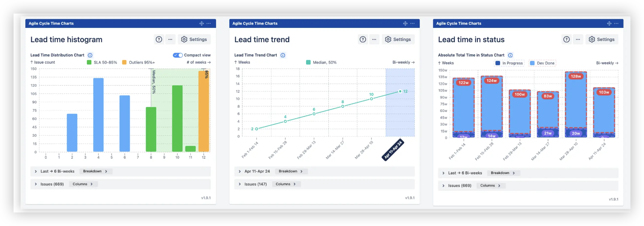Expand Issues (669) row in histogram

pyautogui.click(x=121, y=184)
